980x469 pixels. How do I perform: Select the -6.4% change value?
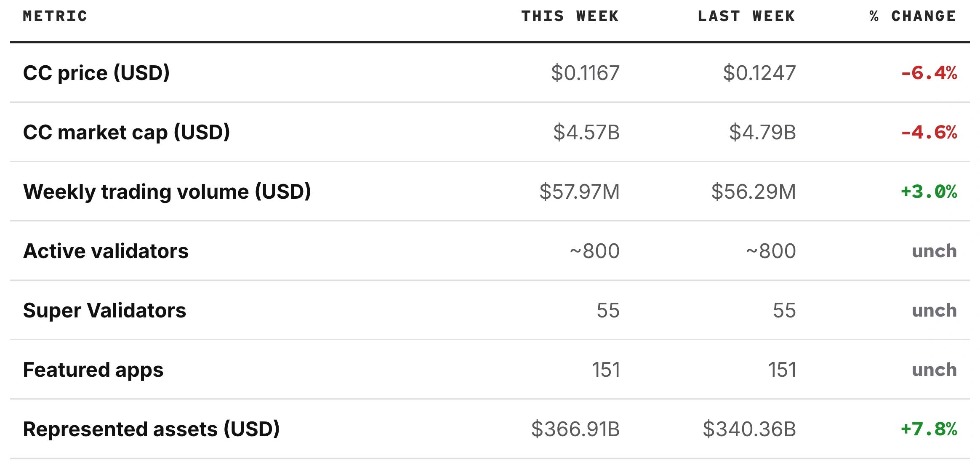929,73
